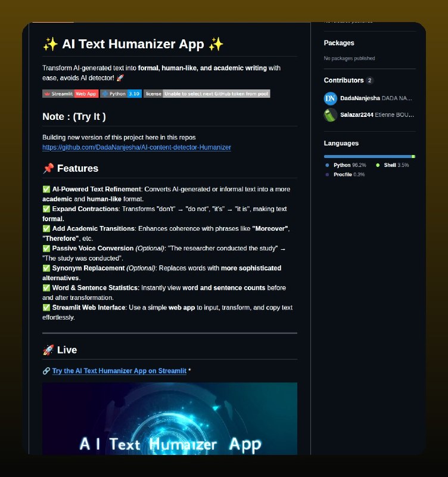448x477 pixels.
Task: Click the license badge
Action: pyautogui.click(x=207, y=94)
